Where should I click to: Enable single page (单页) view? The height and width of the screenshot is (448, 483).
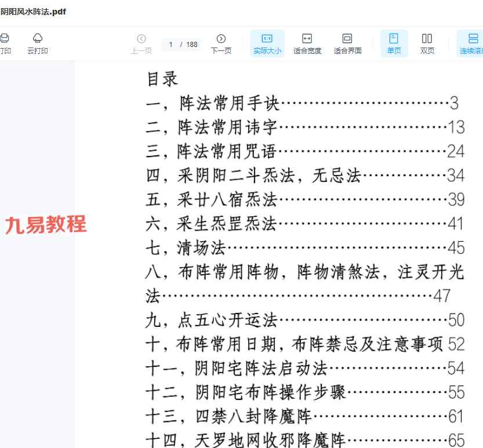394,43
